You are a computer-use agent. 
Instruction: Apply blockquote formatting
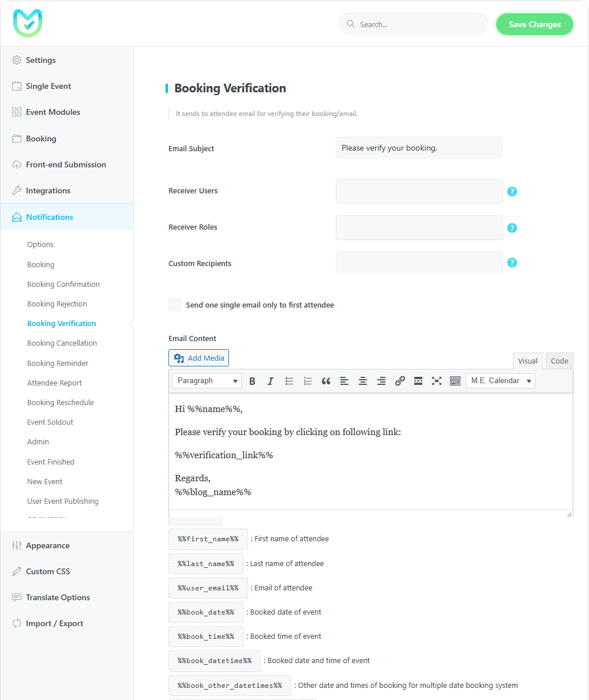(326, 381)
